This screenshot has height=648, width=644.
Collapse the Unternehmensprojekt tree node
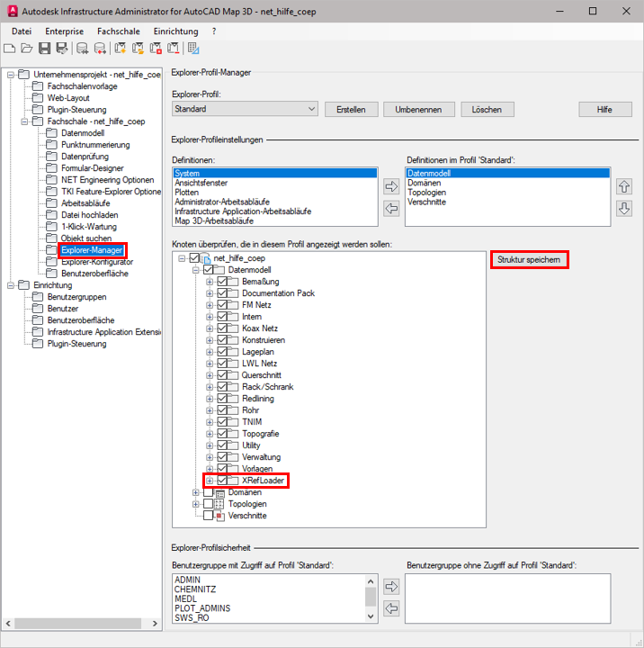point(11,75)
